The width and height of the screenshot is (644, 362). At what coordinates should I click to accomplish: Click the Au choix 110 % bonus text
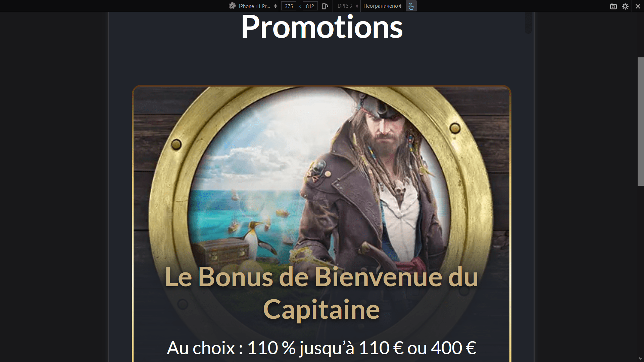point(321,348)
